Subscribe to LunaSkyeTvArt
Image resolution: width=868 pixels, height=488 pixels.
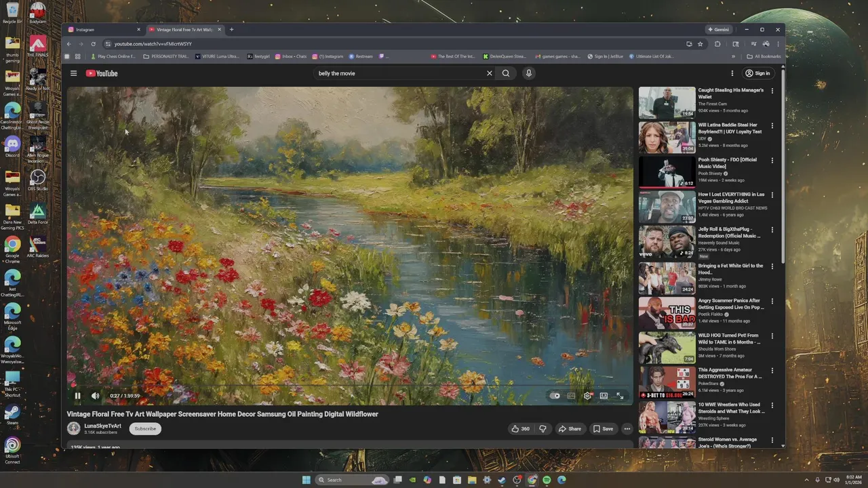145,428
